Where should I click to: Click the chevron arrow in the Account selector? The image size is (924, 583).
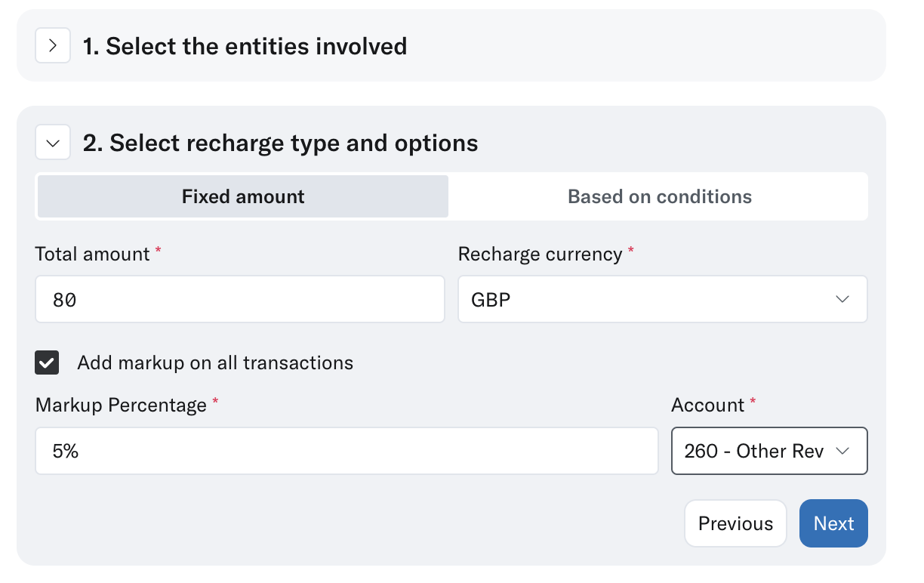point(842,452)
